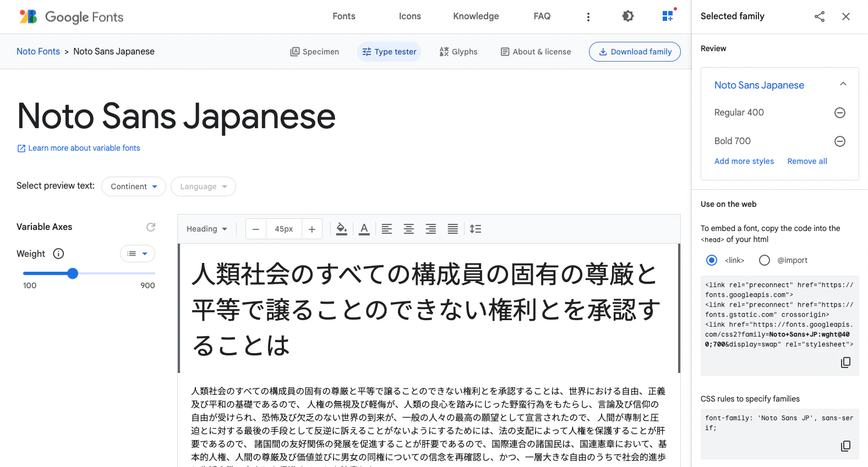This screenshot has height=467, width=868.
Task: Go to the Icons nav item
Action: pos(410,17)
